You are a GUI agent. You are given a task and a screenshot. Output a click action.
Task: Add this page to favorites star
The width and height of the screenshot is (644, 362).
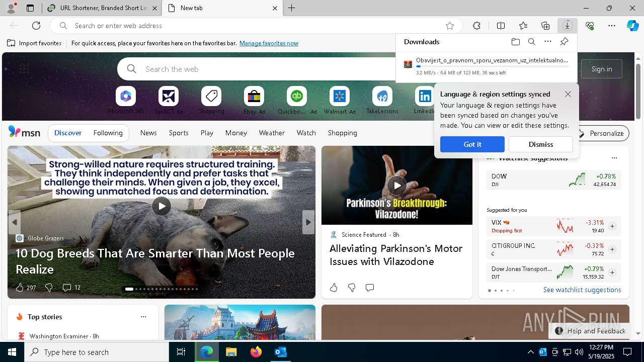pyautogui.click(x=450, y=26)
